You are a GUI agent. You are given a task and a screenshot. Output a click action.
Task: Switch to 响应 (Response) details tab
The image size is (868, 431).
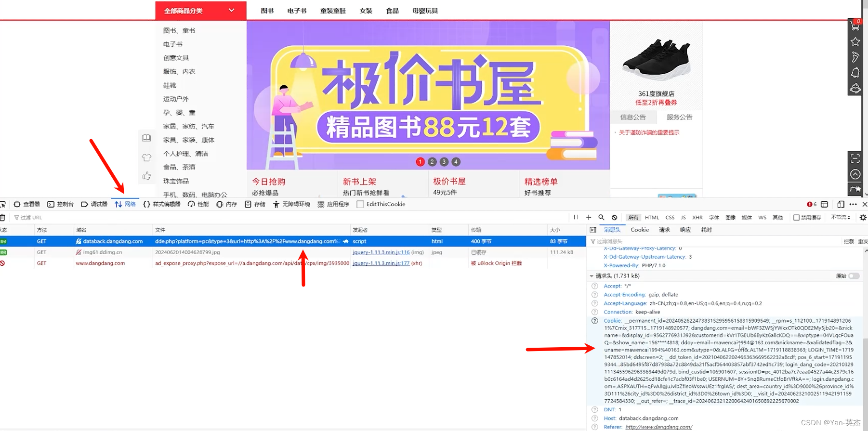coord(685,230)
